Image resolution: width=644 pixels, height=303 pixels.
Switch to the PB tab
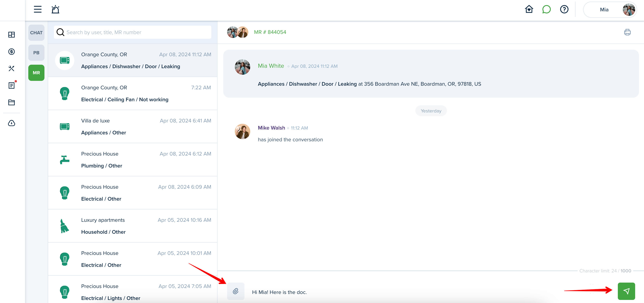click(36, 53)
